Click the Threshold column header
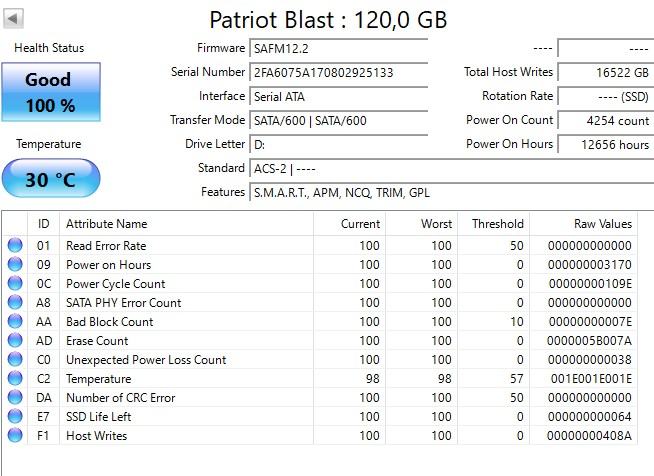 click(497, 224)
